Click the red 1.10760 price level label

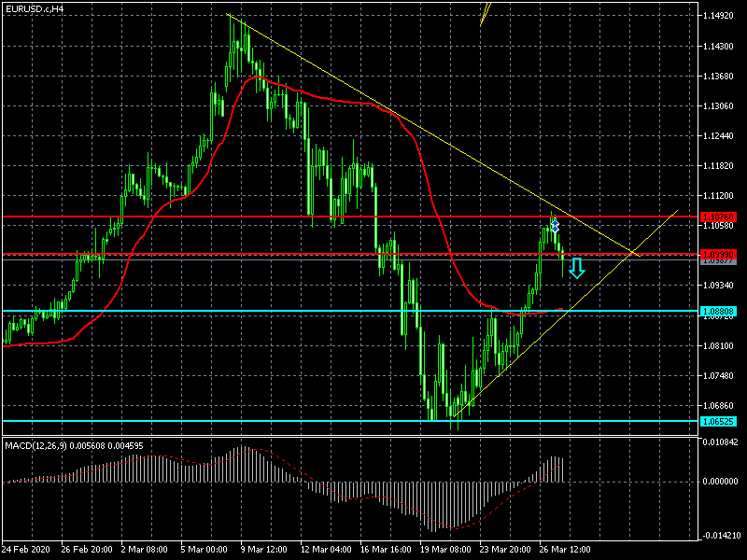coord(718,217)
